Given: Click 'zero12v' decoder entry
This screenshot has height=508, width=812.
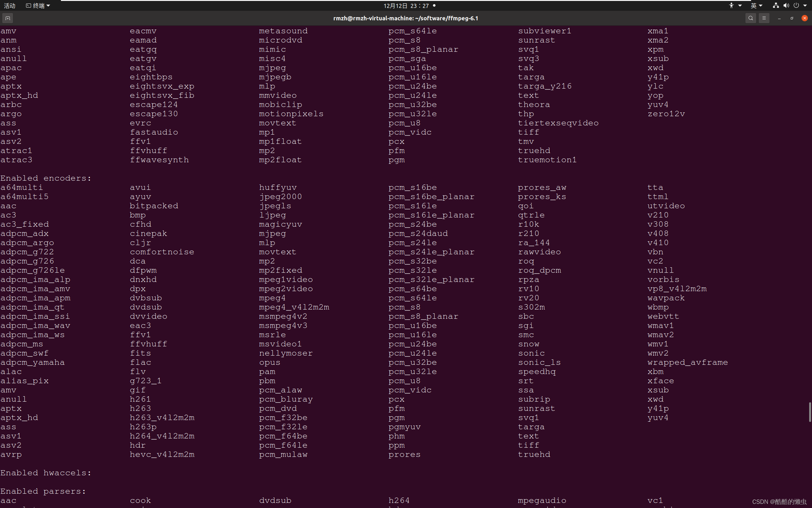Looking at the screenshot, I should (666, 114).
